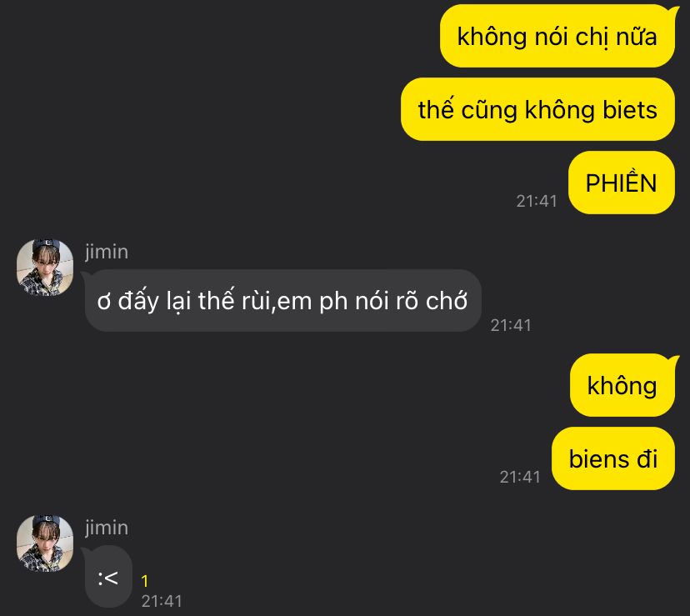Select the yellow 'không' reply bubble
The image size is (690, 616).
[x=622, y=385]
